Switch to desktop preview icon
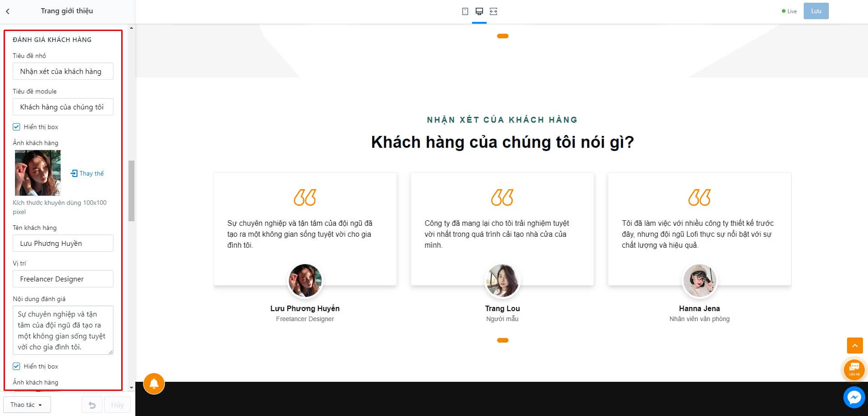 (479, 11)
